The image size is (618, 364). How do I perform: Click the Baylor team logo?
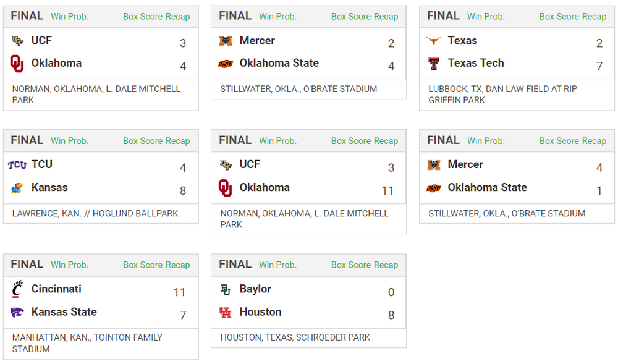[225, 289]
